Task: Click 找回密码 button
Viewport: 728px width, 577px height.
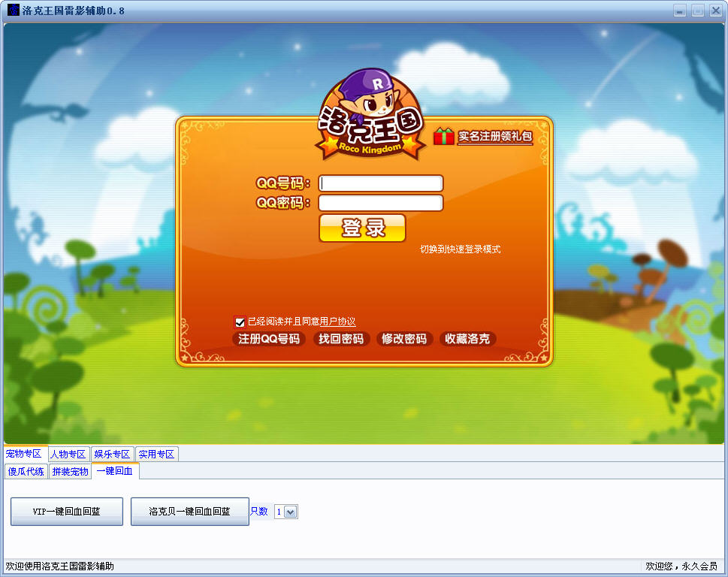Action: pyautogui.click(x=341, y=339)
